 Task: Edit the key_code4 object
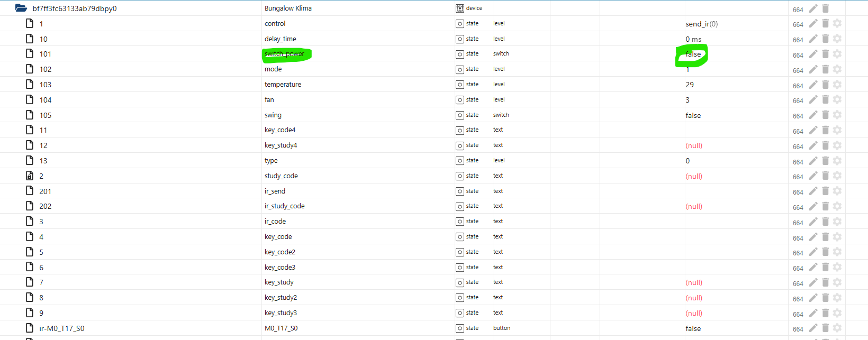[x=813, y=130]
